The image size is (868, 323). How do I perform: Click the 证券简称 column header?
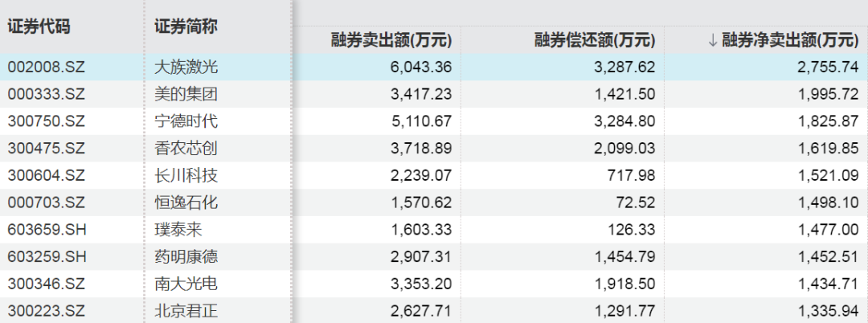(x=186, y=27)
